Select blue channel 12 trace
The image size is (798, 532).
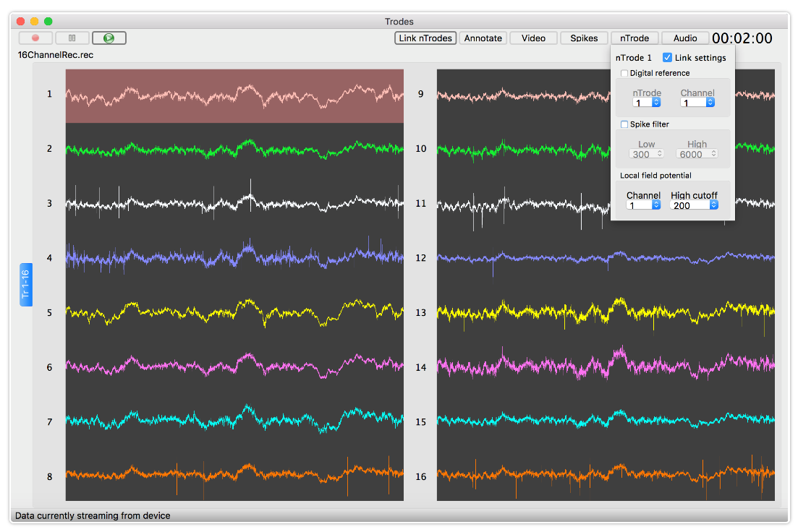[606, 258]
